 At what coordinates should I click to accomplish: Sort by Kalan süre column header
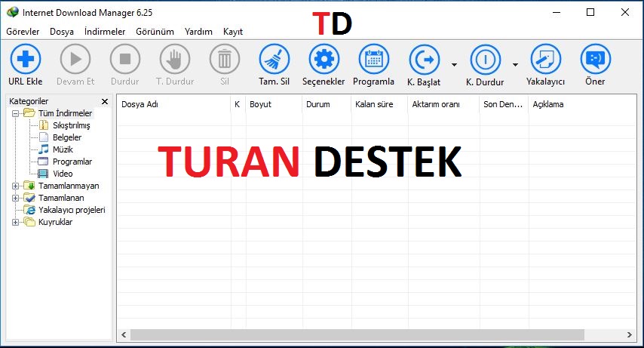(379, 104)
